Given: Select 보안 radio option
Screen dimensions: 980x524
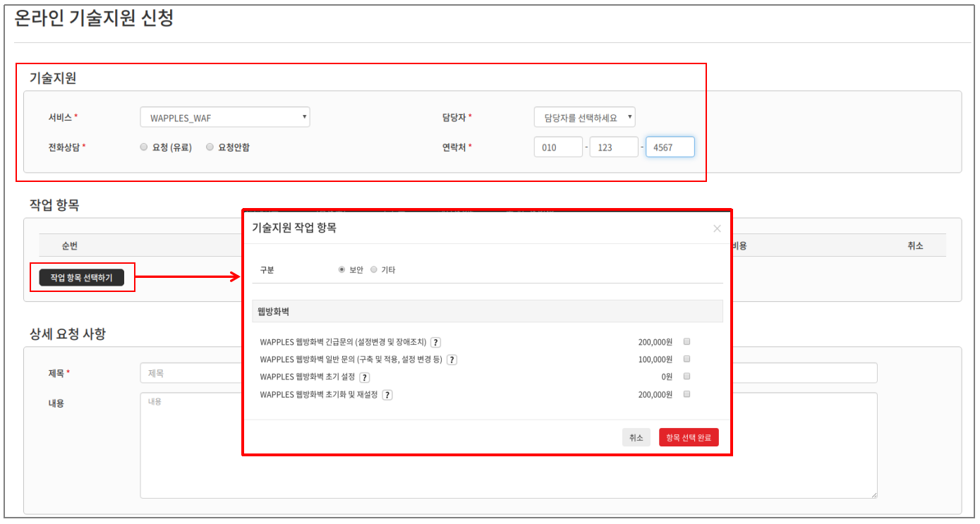Looking at the screenshot, I should point(342,269).
